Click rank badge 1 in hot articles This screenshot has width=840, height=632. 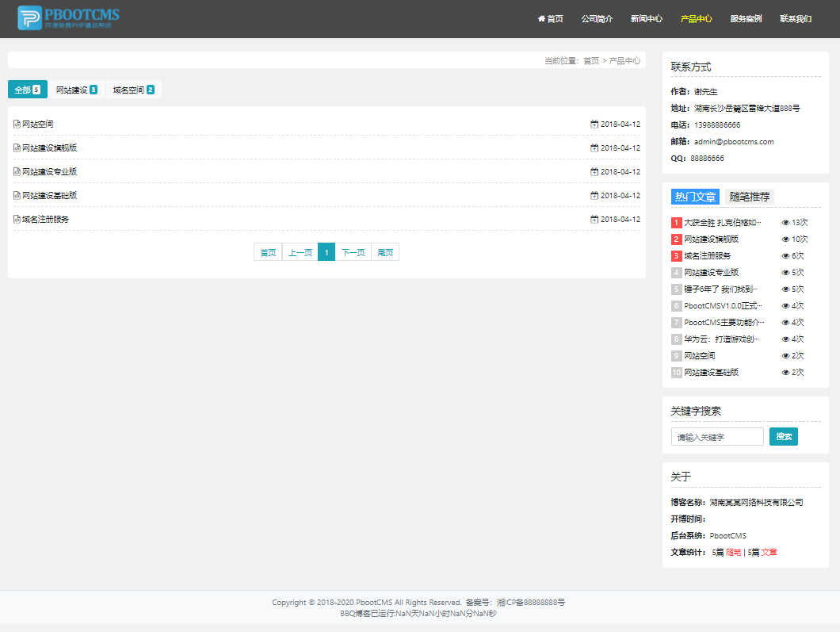click(676, 223)
